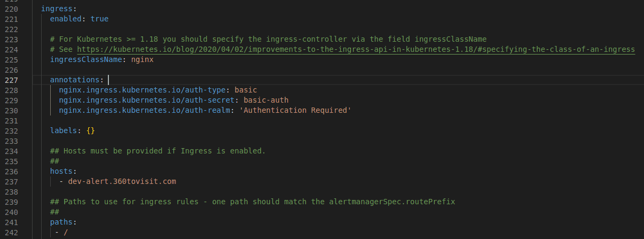
Task: Click the 'Paths to use for ingress rules' comment
Action: pyautogui.click(x=253, y=202)
